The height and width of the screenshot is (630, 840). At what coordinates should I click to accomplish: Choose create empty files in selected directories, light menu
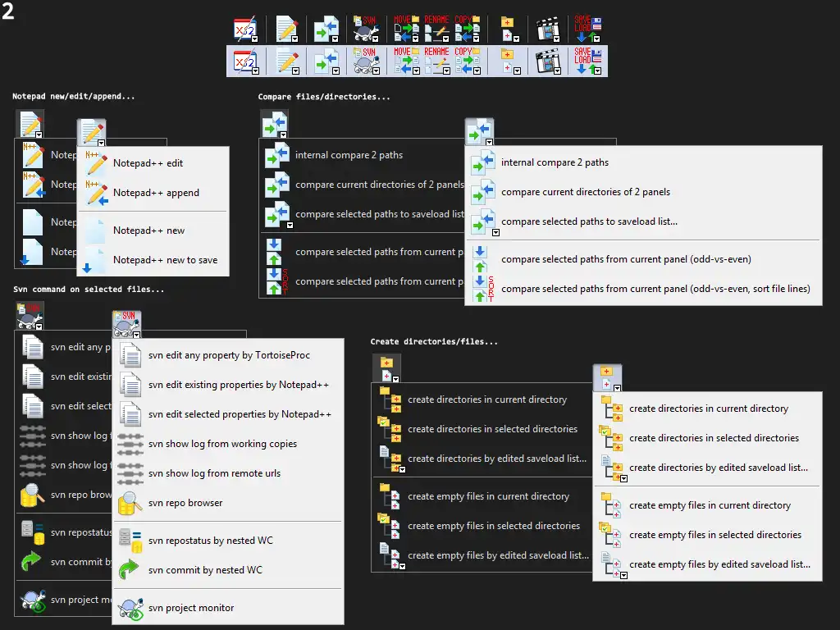pyautogui.click(x=707, y=535)
